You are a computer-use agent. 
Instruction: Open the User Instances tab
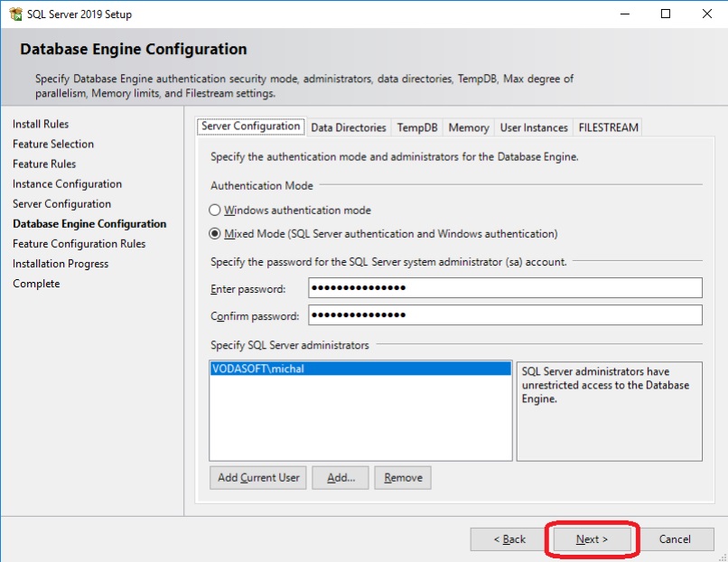[534, 127]
